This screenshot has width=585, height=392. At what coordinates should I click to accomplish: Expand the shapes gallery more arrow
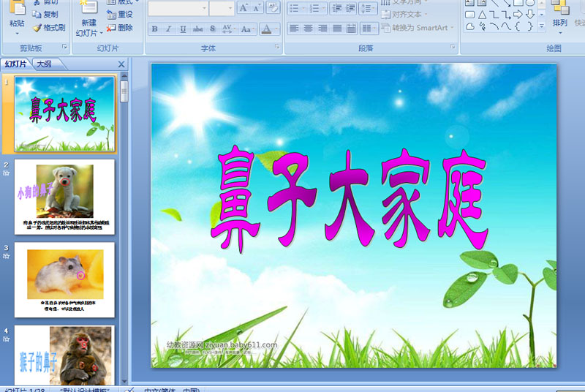(x=541, y=26)
